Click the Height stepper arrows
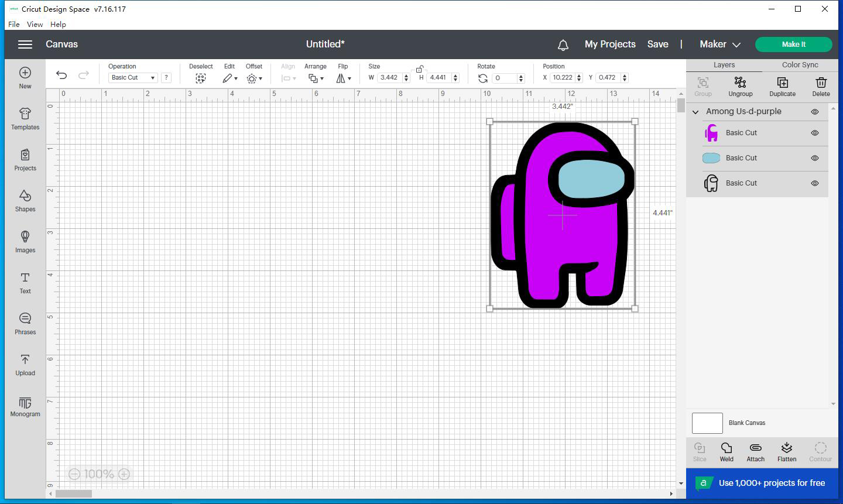Viewport: 843px width, 504px height. 455,77
